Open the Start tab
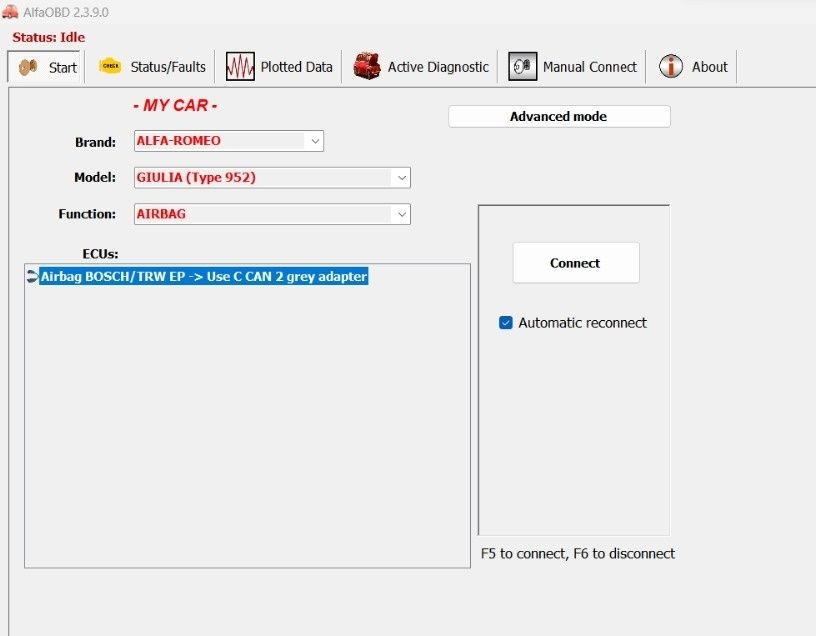Image resolution: width=816 pixels, height=636 pixels. (46, 67)
